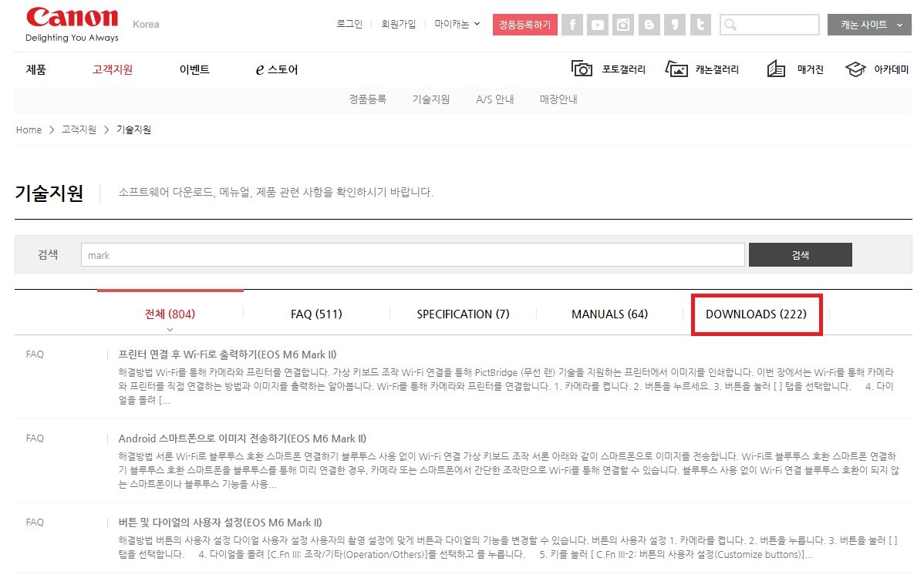Screen dimensions: 924x578
Task: Open FAQ '프린터 연결 후 Wi-Fi로 출력하기(EOS M6 Mark II)'
Action: (x=228, y=355)
